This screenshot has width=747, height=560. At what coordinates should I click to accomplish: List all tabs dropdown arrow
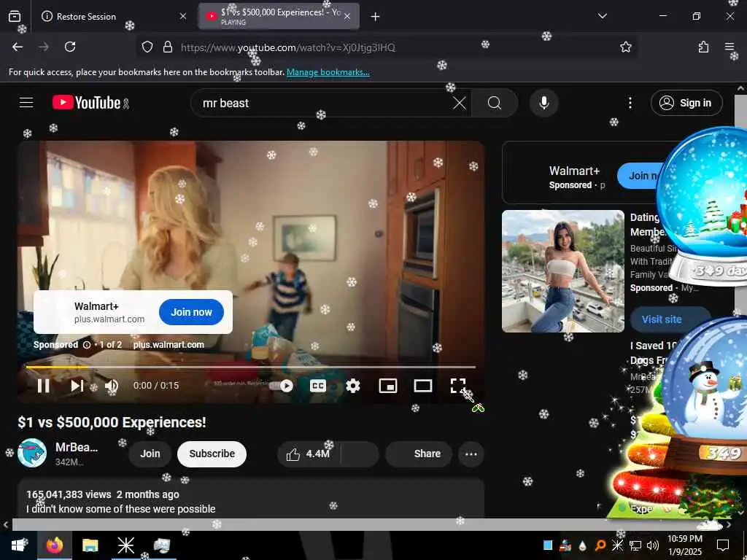[602, 16]
